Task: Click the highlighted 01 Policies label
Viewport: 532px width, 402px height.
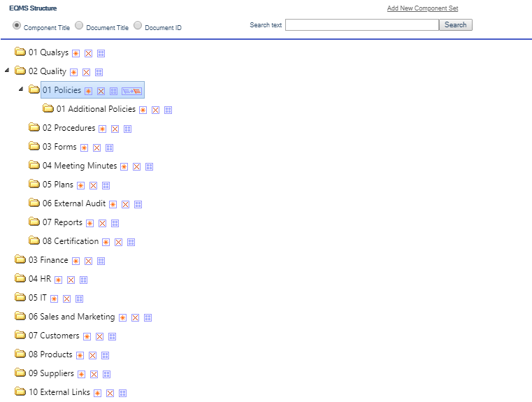Action: tap(62, 90)
